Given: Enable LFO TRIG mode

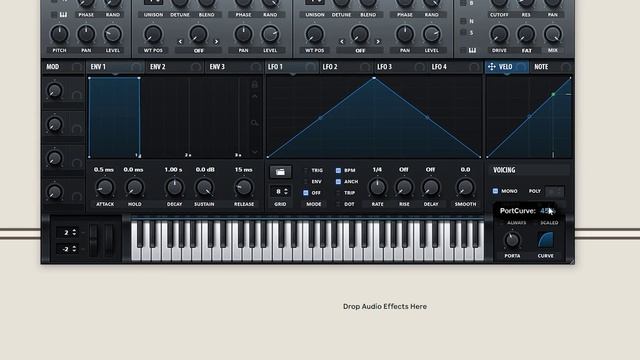Looking at the screenshot, I should tap(306, 170).
